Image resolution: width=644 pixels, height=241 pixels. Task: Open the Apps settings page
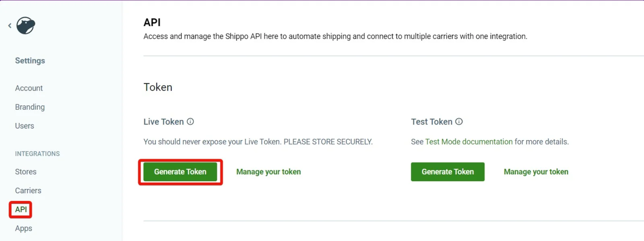click(x=24, y=229)
